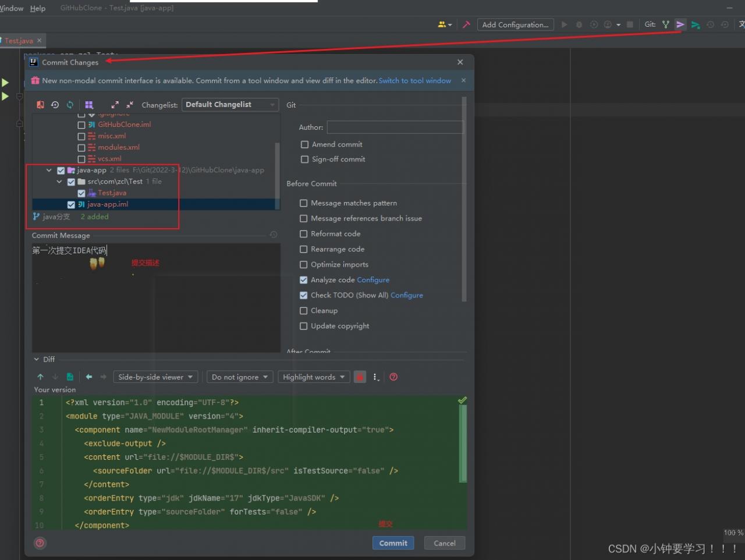745x560 pixels.
Task: Open the Do not ignore dropdown
Action: pyautogui.click(x=240, y=377)
